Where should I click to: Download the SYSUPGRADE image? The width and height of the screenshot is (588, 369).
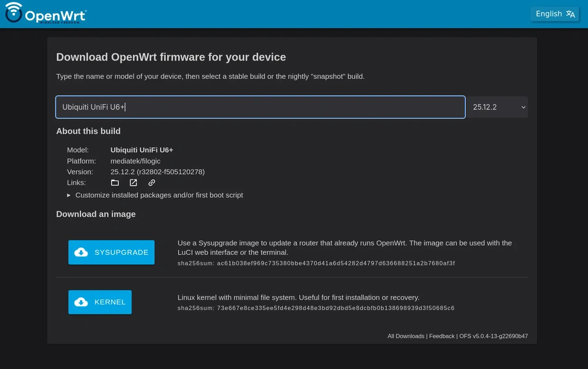[x=111, y=252]
